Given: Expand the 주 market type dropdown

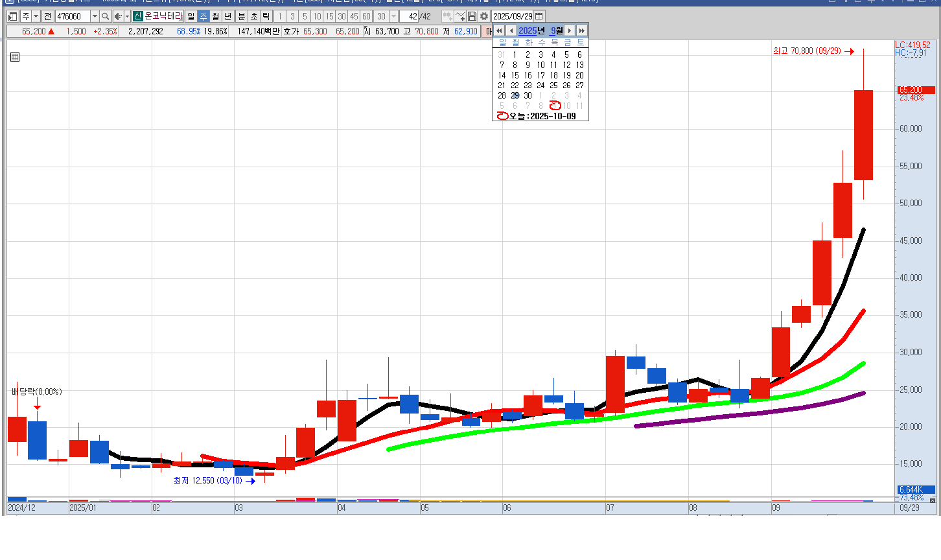Looking at the screenshot, I should (36, 16).
